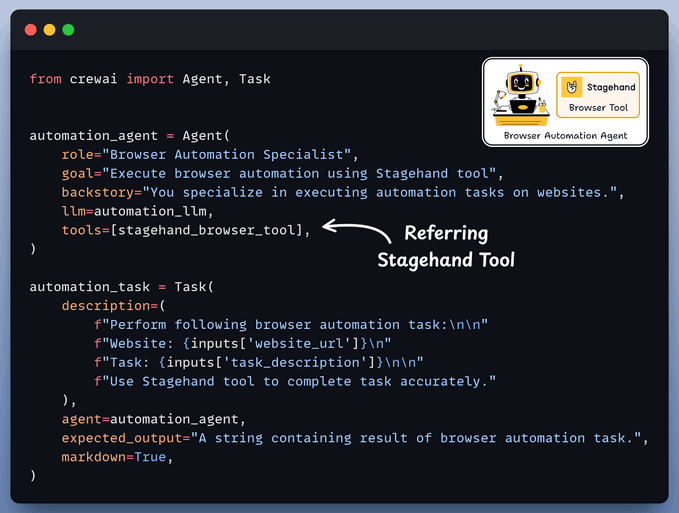Click the 'description=(' line
Screen dimensions: 679x513
pos(113,306)
